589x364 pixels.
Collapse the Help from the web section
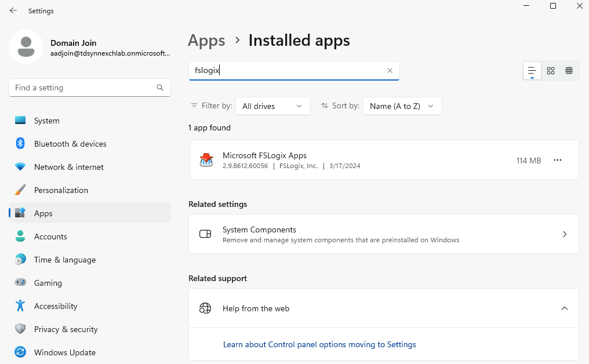(565, 308)
